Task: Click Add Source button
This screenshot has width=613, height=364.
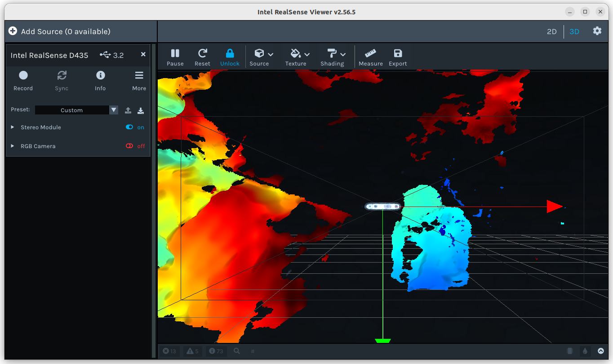Action: [x=59, y=31]
